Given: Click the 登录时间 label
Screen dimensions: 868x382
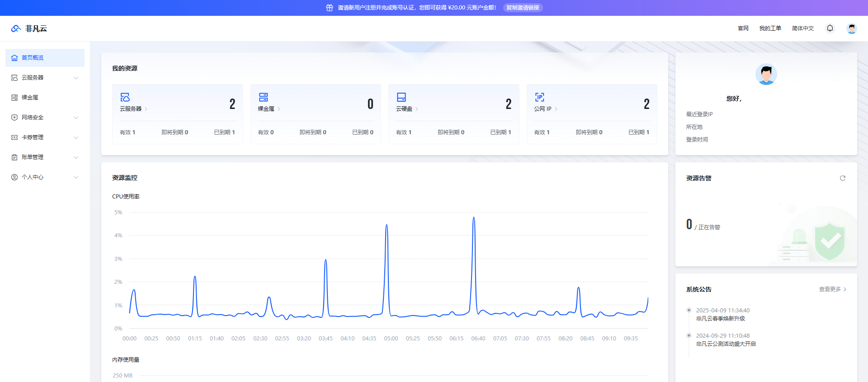Looking at the screenshot, I should (697, 140).
